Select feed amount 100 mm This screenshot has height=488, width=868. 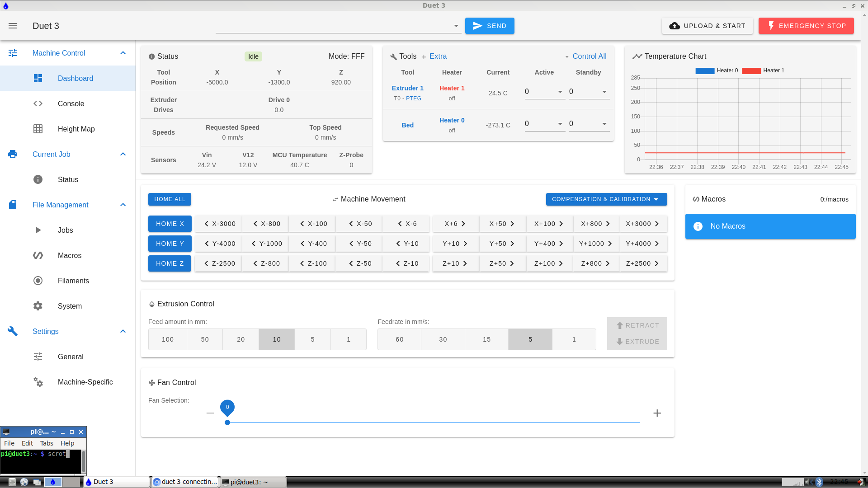click(x=168, y=339)
